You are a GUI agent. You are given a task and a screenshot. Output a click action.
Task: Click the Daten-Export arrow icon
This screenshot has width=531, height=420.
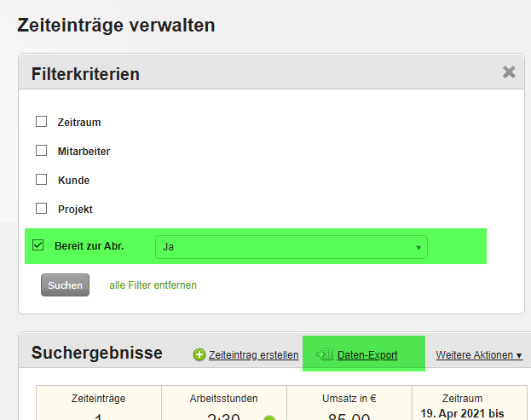coord(324,354)
